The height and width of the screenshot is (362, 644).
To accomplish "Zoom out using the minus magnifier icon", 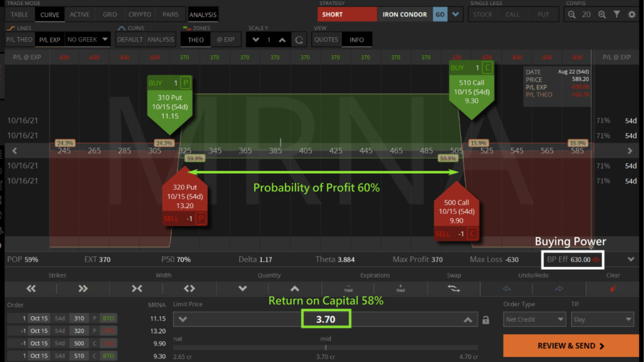I will click(572, 14).
